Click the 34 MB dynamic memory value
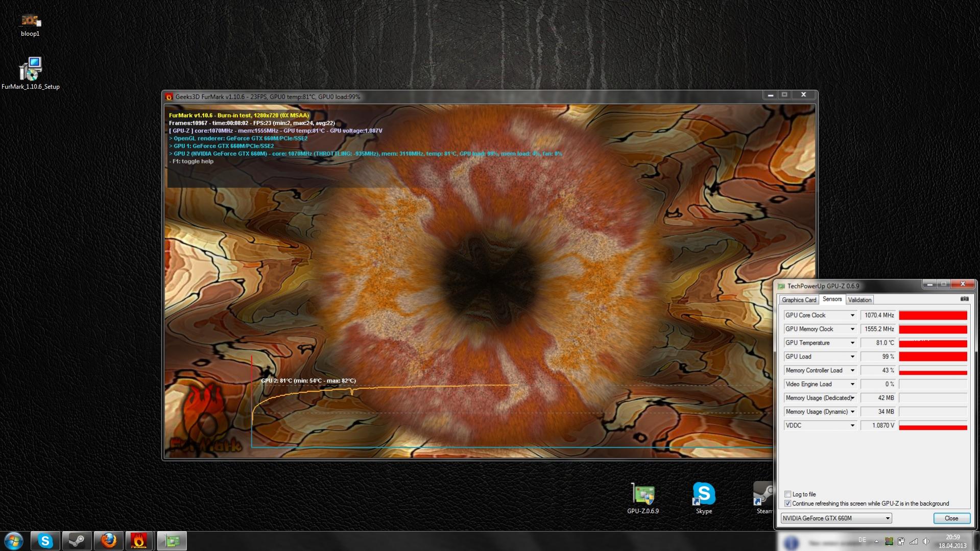Image resolution: width=980 pixels, height=551 pixels. pyautogui.click(x=879, y=412)
